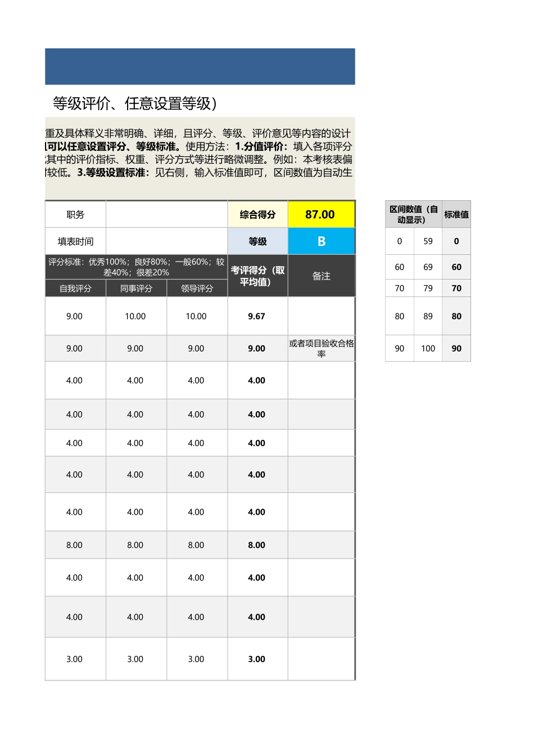Click the bold 3.00 average score cell
Image resolution: width=534 pixels, height=756 pixels.
click(x=257, y=659)
